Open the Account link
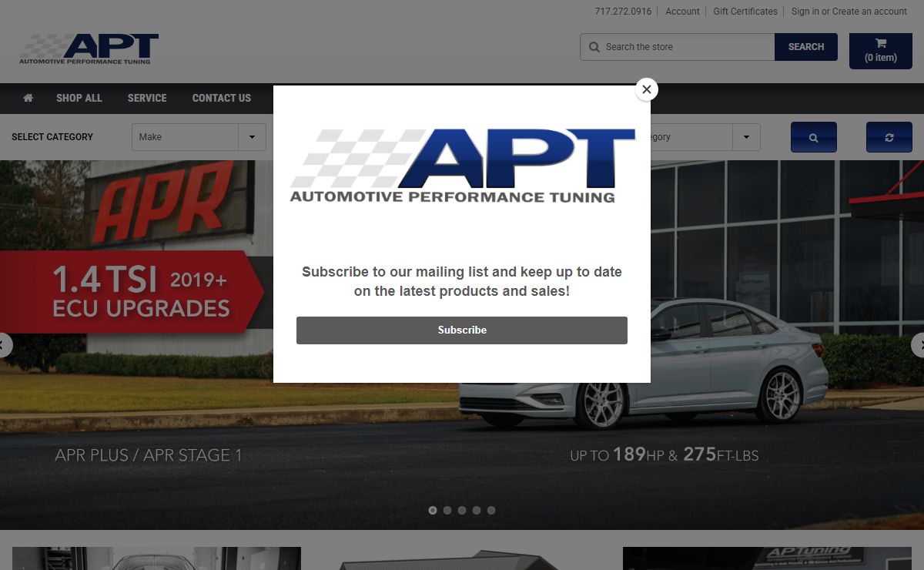Image resolution: width=924 pixels, height=570 pixels. pos(683,12)
